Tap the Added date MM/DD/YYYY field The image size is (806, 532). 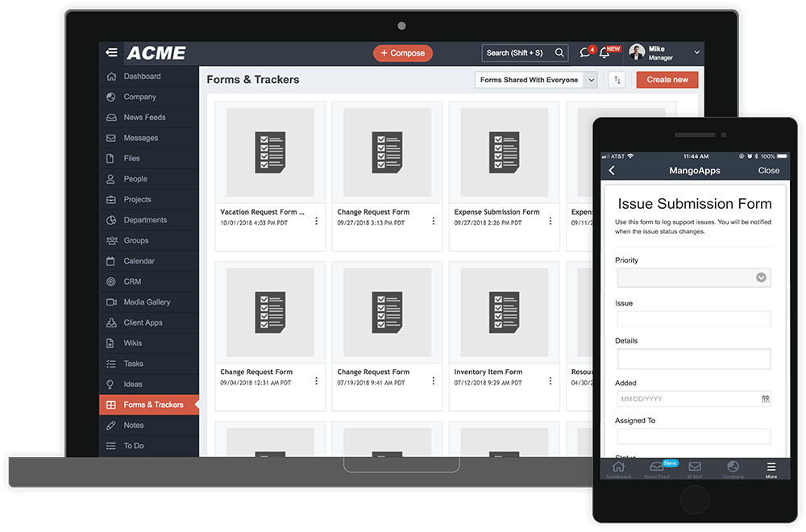[x=694, y=399]
